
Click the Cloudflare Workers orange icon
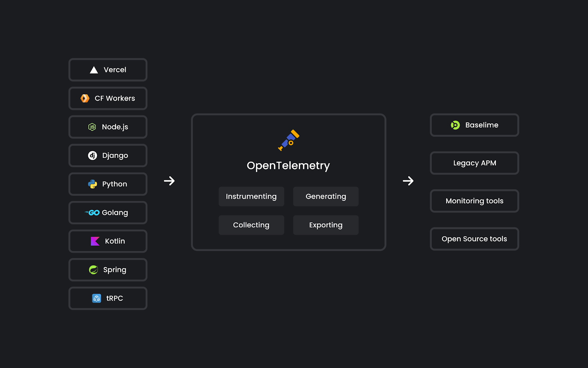click(85, 98)
